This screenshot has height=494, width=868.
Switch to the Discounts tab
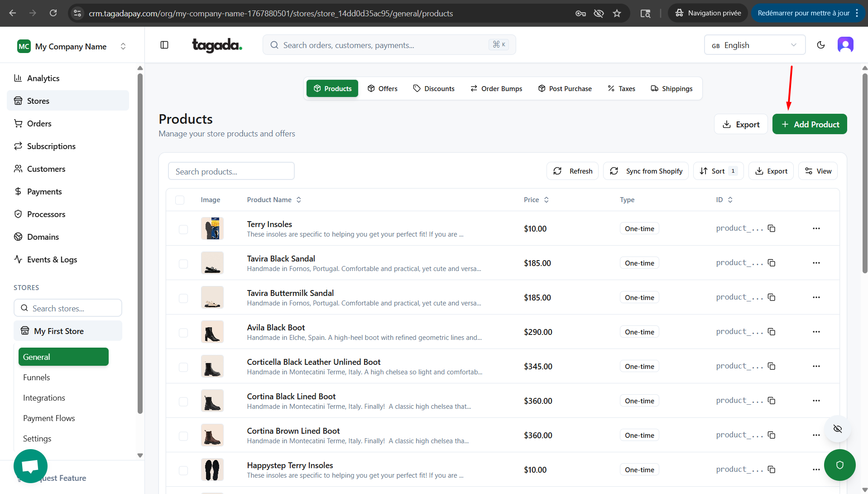pos(433,88)
